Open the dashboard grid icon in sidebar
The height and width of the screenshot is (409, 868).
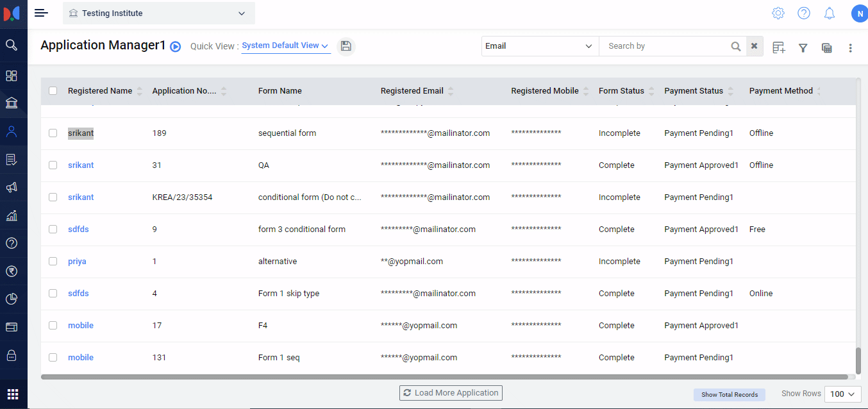point(12,76)
